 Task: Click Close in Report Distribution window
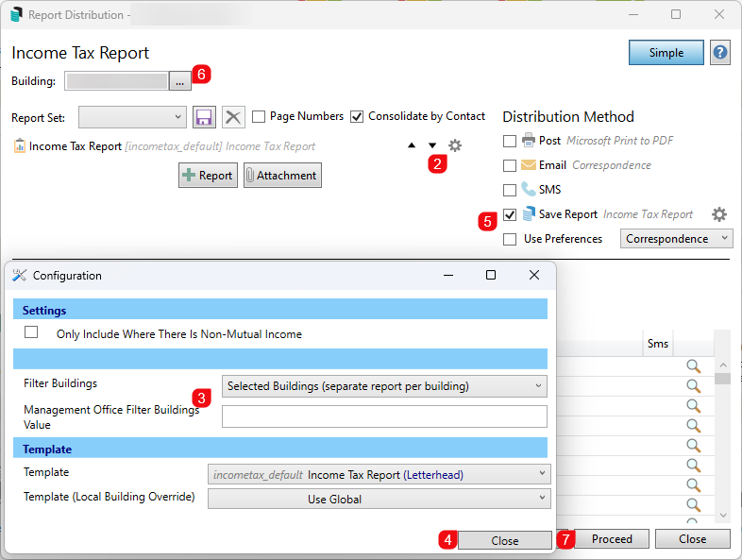point(692,538)
